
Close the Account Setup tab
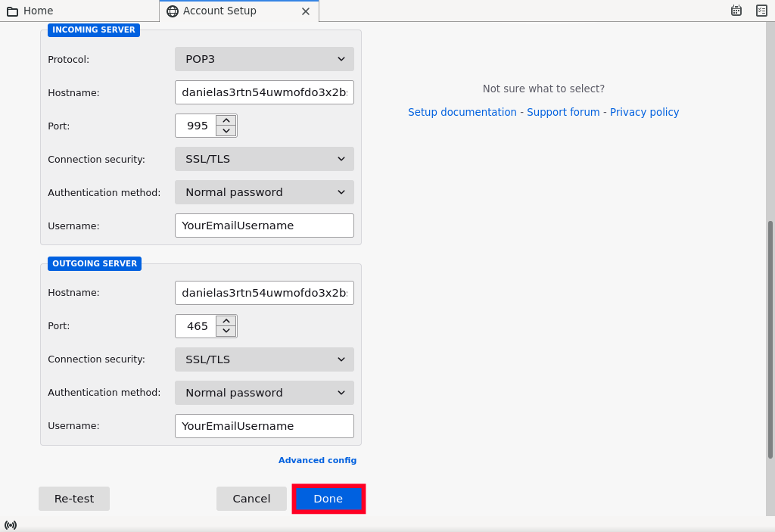[x=306, y=11]
